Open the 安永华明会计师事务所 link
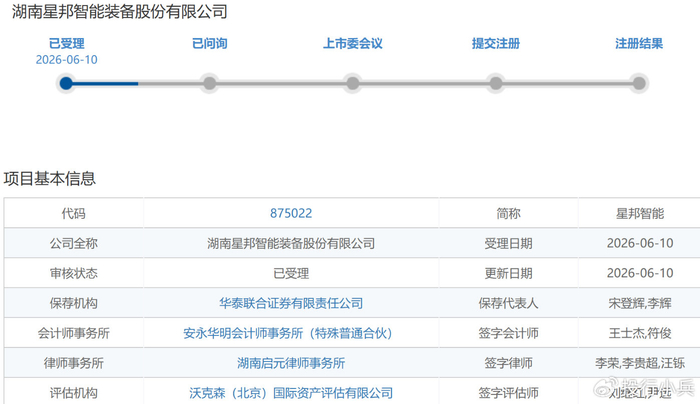This screenshot has height=404, width=700. [288, 333]
